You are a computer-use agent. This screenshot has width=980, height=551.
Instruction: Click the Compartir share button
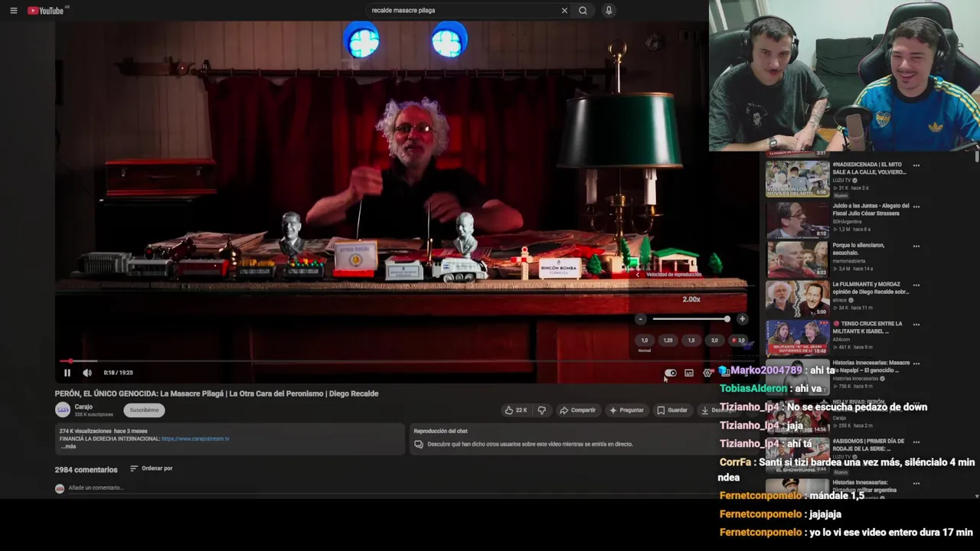577,410
